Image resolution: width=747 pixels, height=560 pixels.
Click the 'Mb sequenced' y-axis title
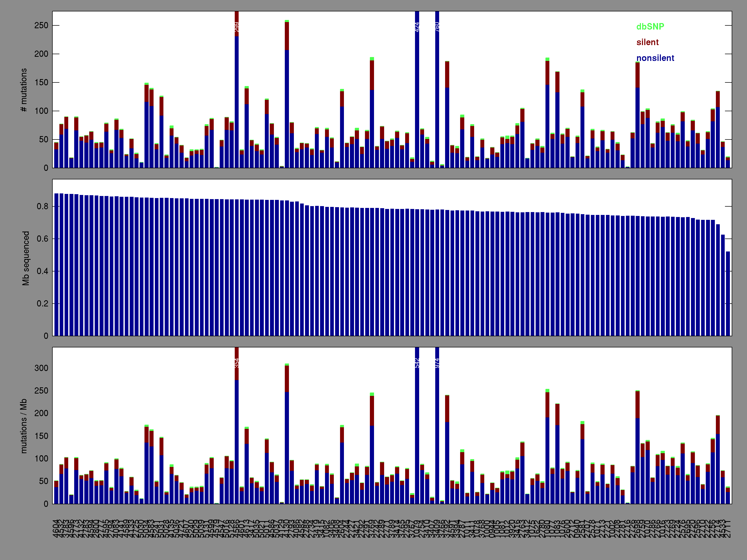(26, 258)
